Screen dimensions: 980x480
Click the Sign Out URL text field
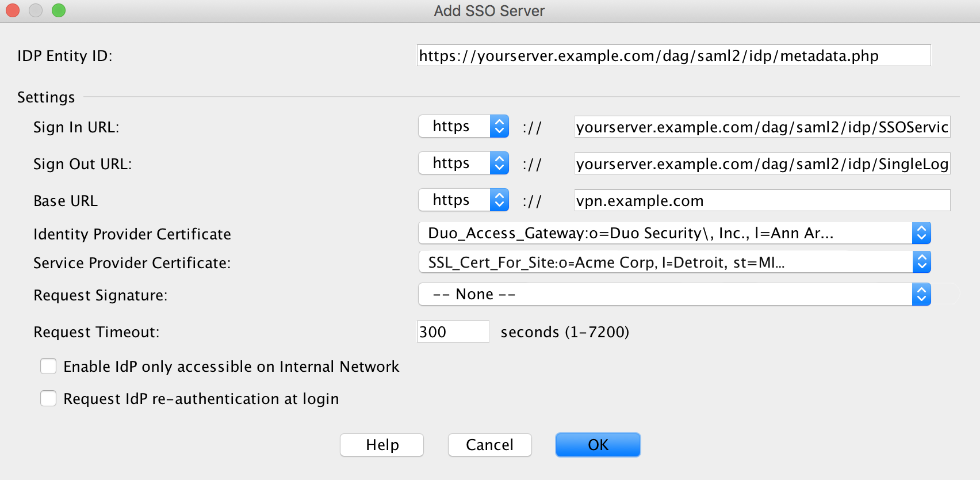(x=762, y=163)
